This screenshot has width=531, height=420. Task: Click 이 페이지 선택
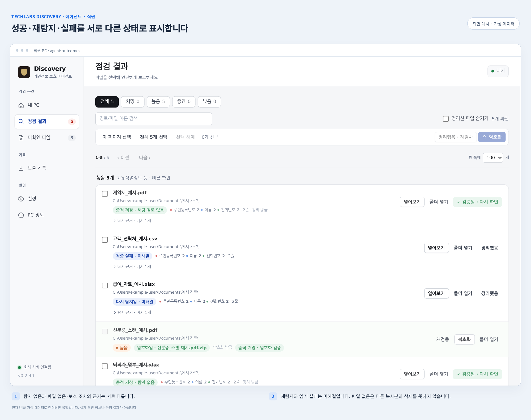(117, 137)
